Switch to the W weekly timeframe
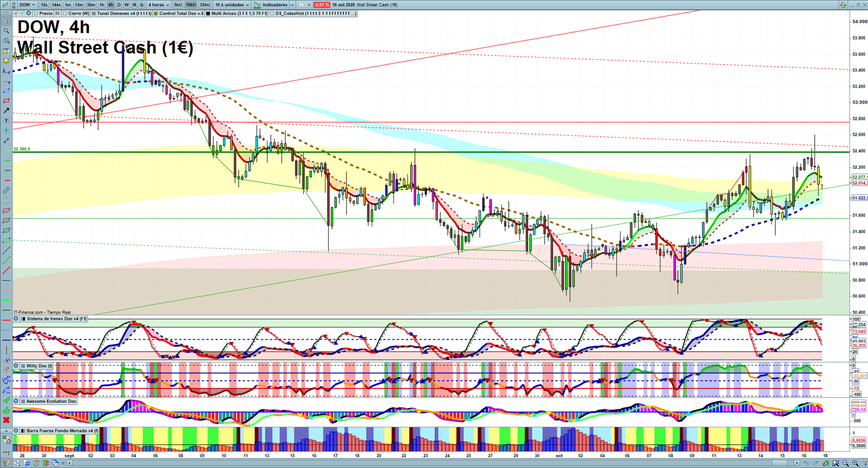868x468 pixels. tap(126, 5)
